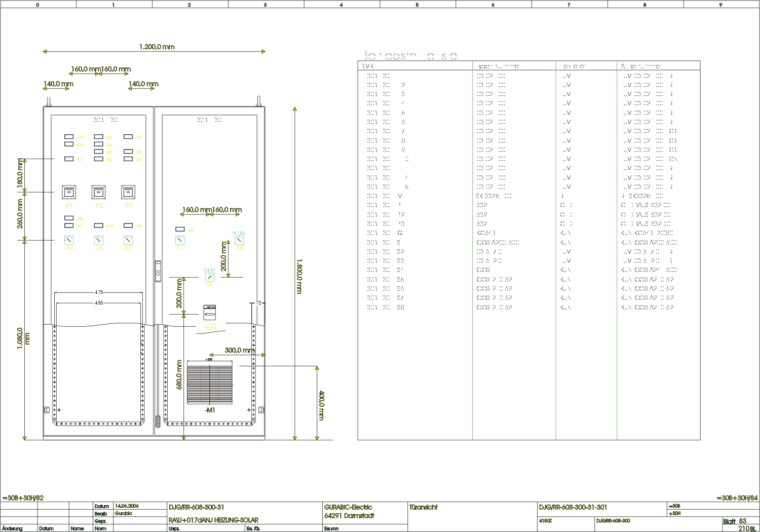Select the P3 panel meter symbol
Image resolution: width=760 pixels, height=532 pixels.
(x=128, y=192)
